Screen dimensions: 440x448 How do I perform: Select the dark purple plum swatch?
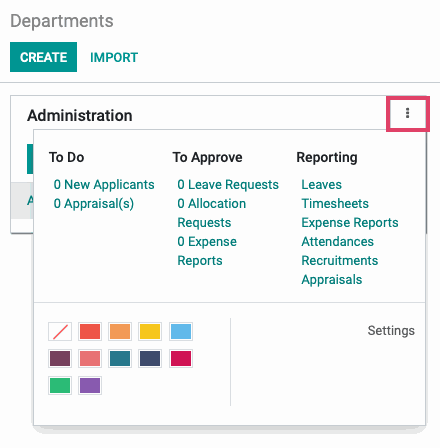coord(60,358)
